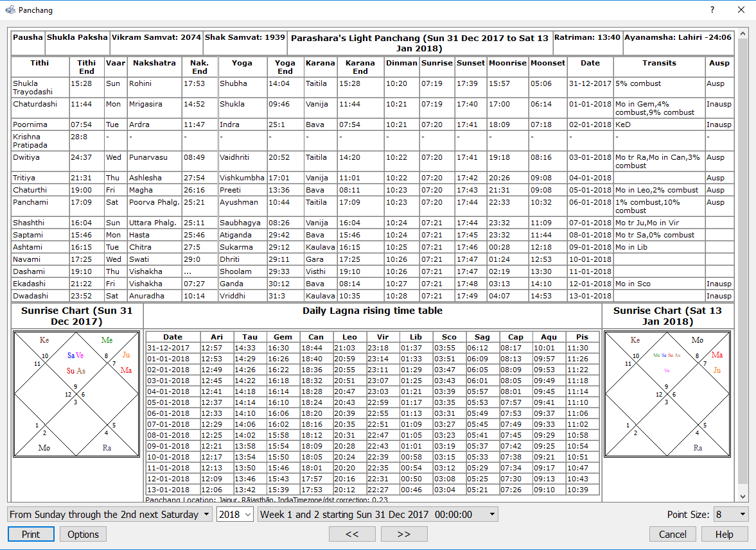Screen dimensions: 756x550
Task: Click the Poorva Phalg. nakshatra cell
Action: (x=154, y=206)
